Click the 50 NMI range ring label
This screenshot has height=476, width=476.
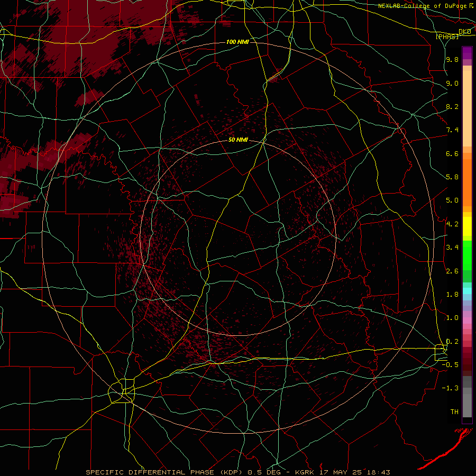[239, 140]
